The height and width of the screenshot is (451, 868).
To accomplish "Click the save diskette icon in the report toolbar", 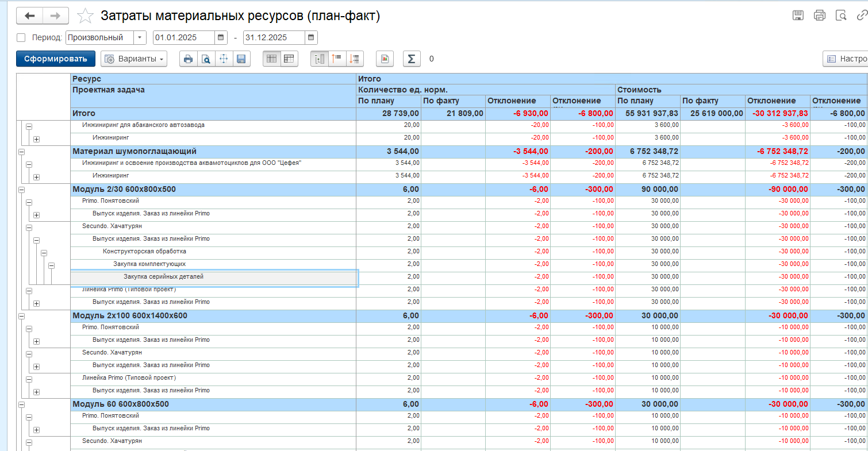I will coord(241,59).
